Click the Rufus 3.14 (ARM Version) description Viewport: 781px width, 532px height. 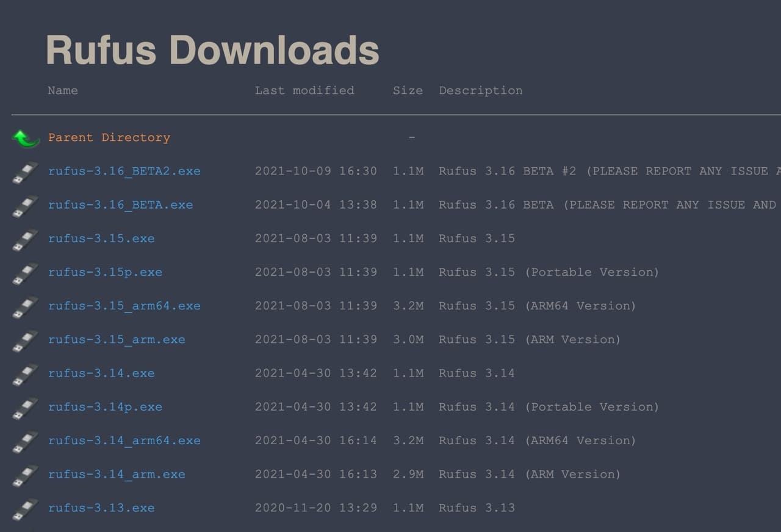(530, 474)
